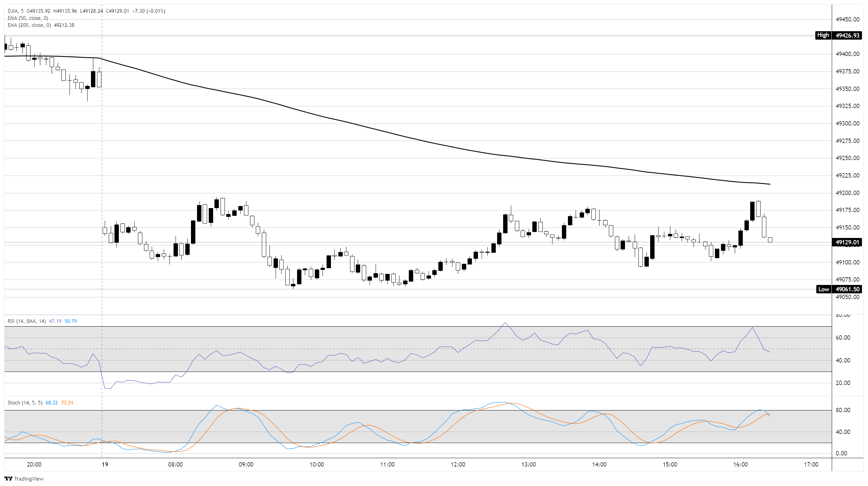Click the 49300.00 price scale label
The height and width of the screenshot is (486, 868).
point(848,124)
